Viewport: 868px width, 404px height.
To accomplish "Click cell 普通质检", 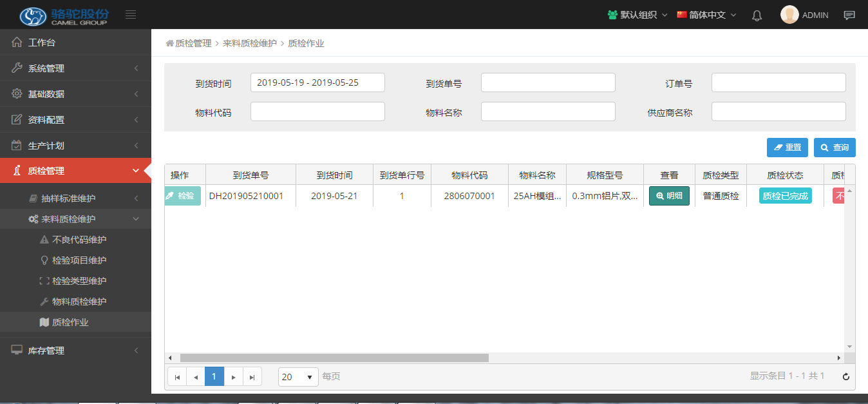I will [721, 196].
